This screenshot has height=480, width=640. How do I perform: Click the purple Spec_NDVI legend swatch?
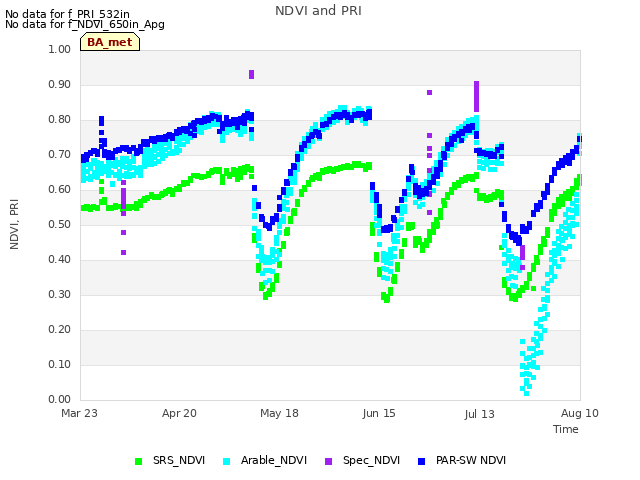[329, 461]
